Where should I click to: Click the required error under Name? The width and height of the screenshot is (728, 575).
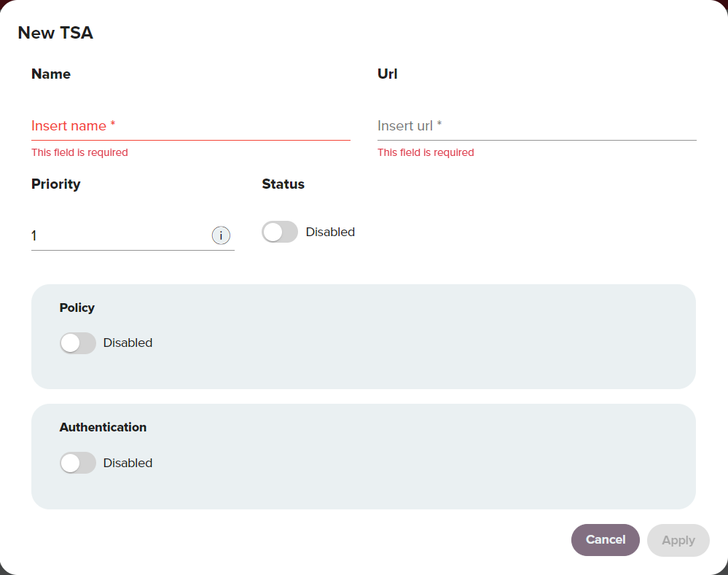(x=79, y=152)
